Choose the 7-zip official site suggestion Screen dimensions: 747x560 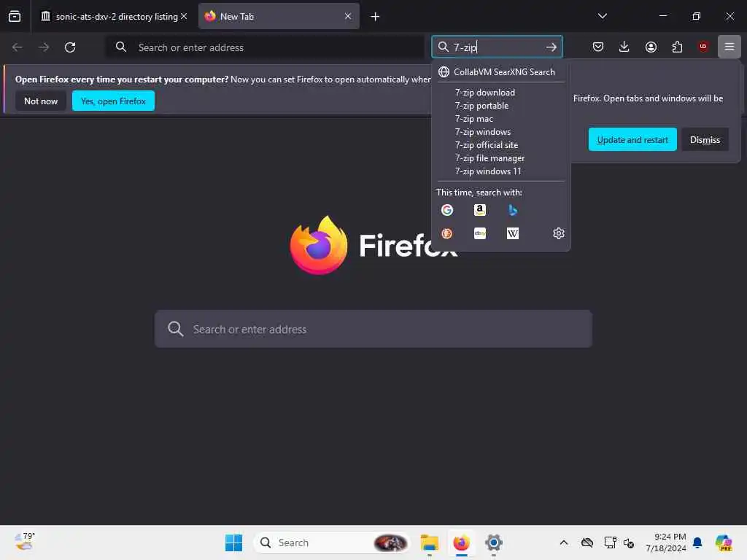[500, 145]
